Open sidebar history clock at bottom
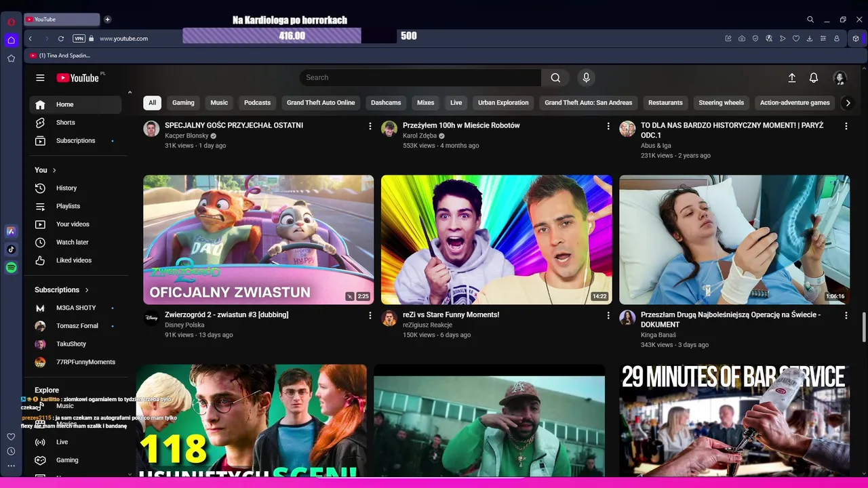Image resolution: width=868 pixels, height=488 pixels. [x=11, y=451]
